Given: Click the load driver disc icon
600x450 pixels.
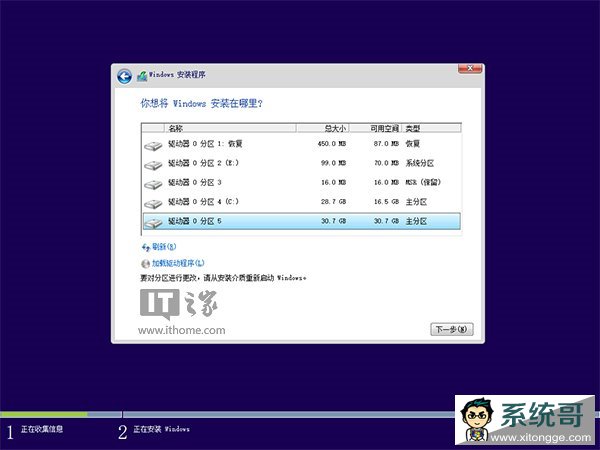Looking at the screenshot, I should 145,264.
